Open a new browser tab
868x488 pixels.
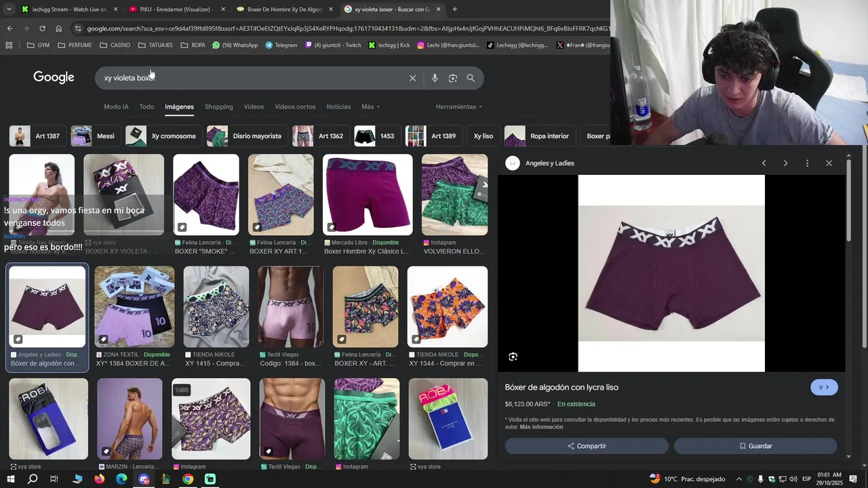coord(454,9)
